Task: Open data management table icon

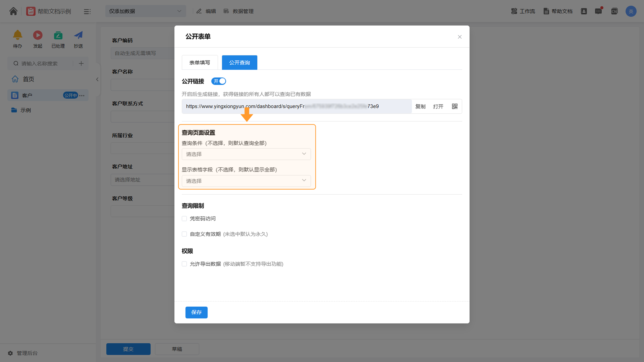Action: 226,11
